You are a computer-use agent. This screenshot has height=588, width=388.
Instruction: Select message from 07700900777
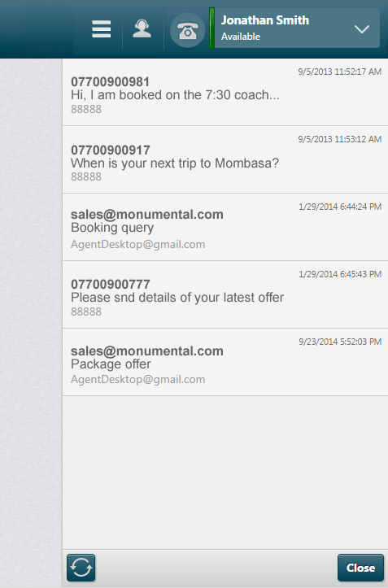click(x=225, y=294)
